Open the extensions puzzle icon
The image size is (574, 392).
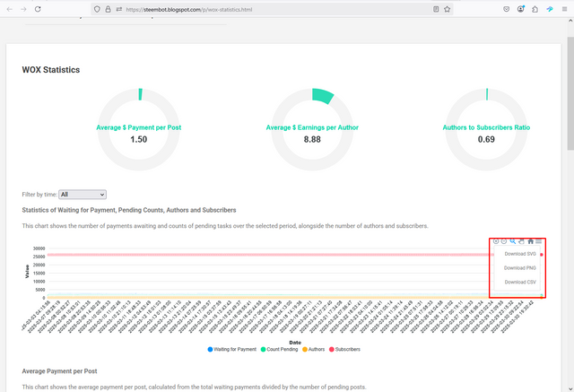click(535, 9)
